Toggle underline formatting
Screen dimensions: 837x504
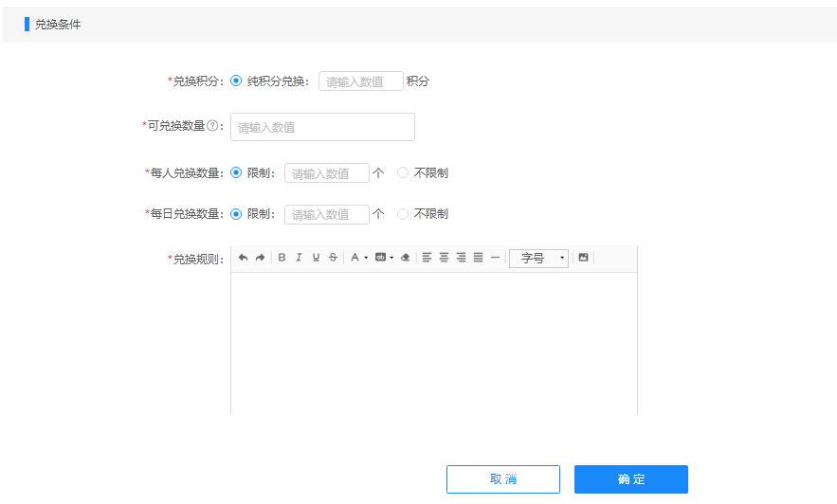(316, 258)
